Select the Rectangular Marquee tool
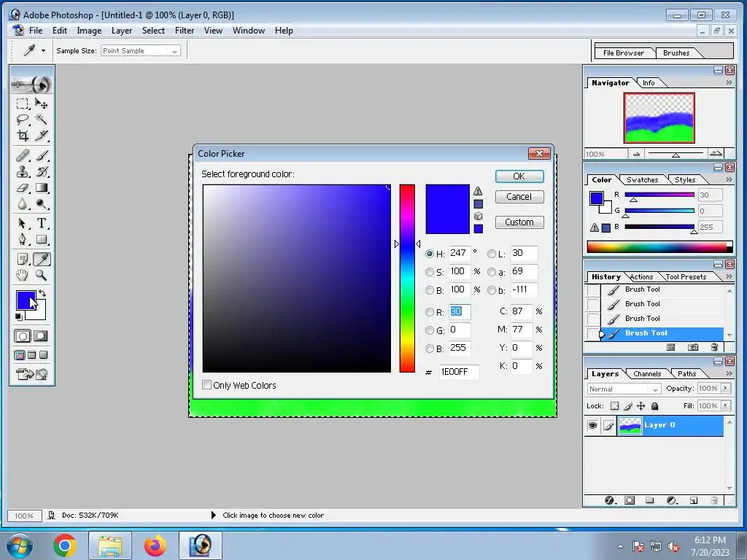 tap(22, 104)
